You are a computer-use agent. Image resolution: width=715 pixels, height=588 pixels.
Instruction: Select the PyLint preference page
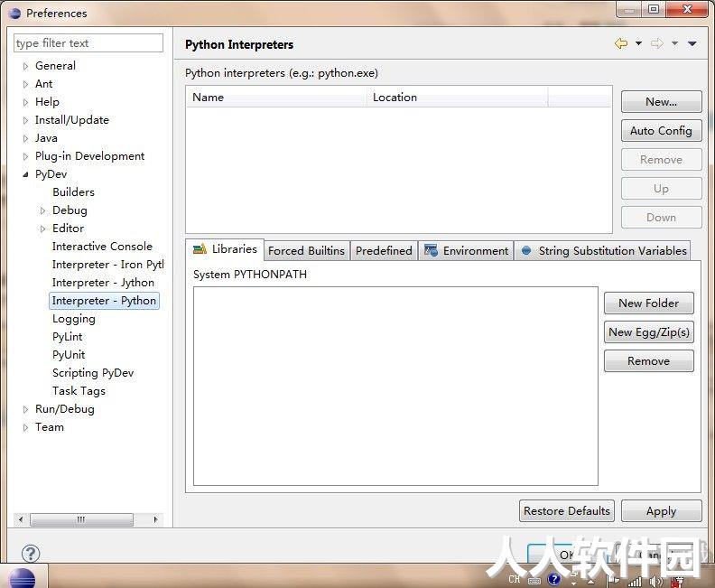(68, 337)
